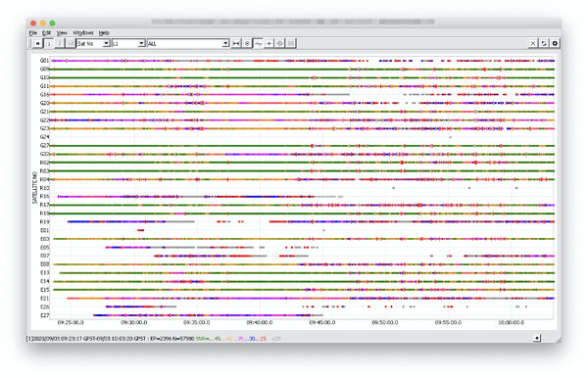
Task: Click the grid icon after the clock
Action: pos(291,43)
